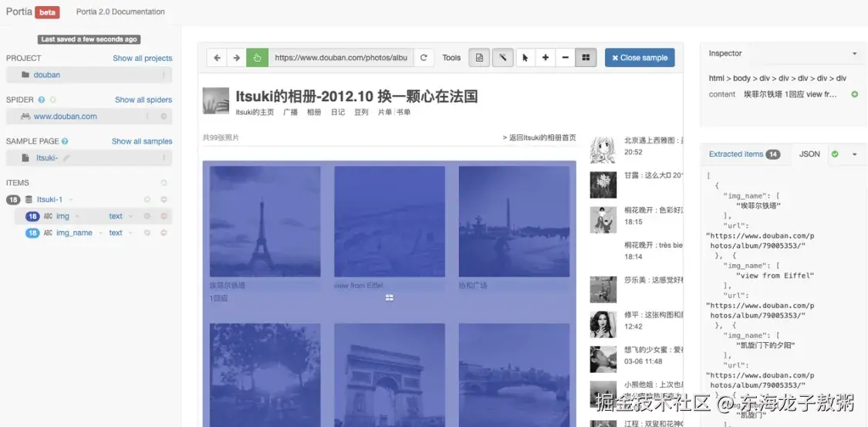This screenshot has width=868, height=427.
Task: Click the html > body > div breadcrumb path
Action: click(x=778, y=78)
